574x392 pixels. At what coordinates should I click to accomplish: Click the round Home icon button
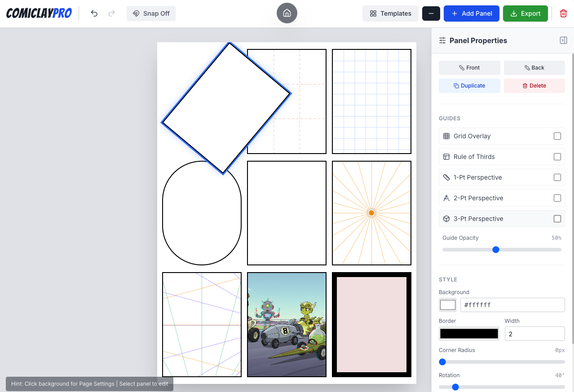point(287,13)
